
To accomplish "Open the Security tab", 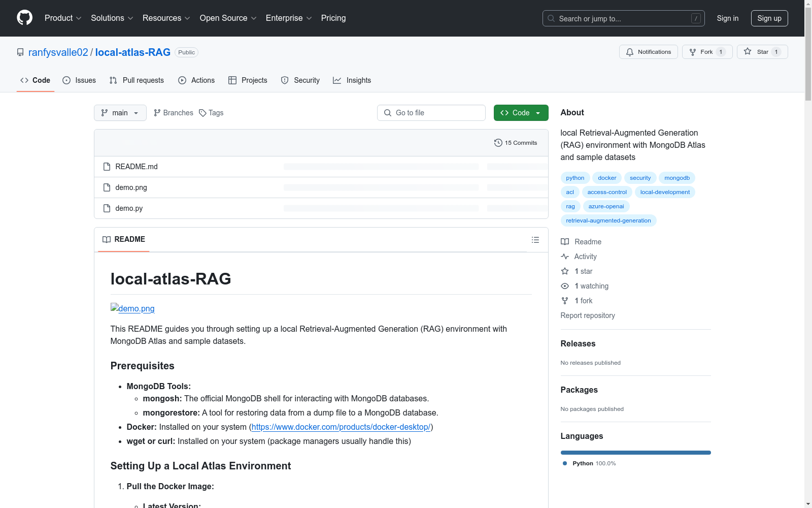I will point(300,80).
